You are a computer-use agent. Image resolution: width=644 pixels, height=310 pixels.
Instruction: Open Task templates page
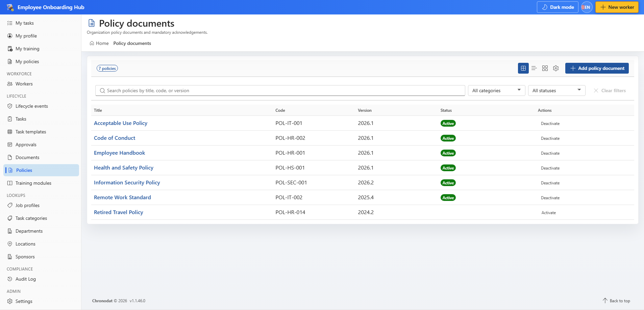pos(41,132)
